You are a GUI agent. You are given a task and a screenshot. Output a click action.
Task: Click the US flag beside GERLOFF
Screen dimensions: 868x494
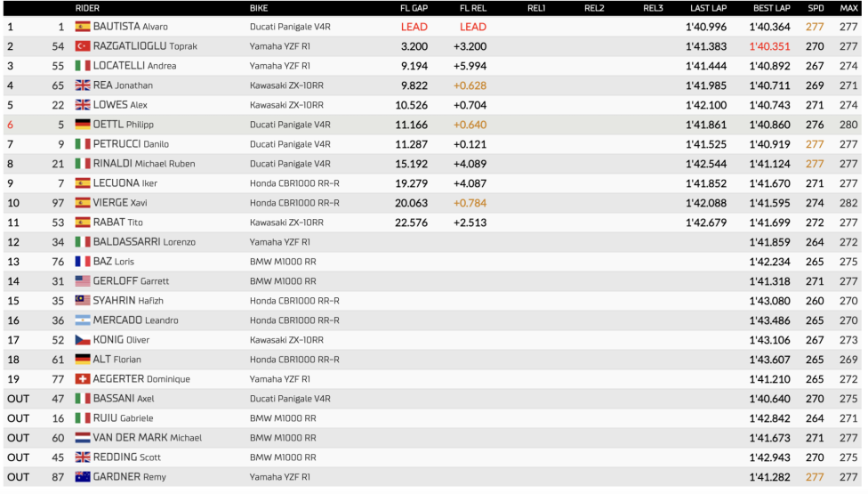click(83, 280)
